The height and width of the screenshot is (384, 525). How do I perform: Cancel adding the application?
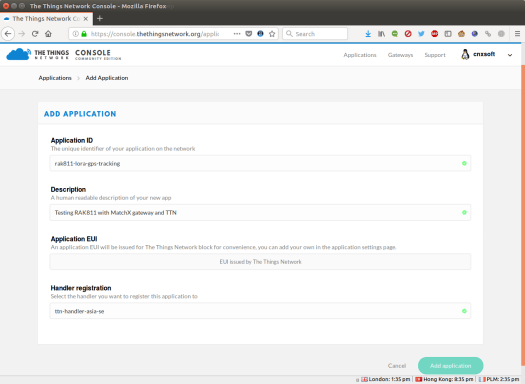tap(397, 366)
